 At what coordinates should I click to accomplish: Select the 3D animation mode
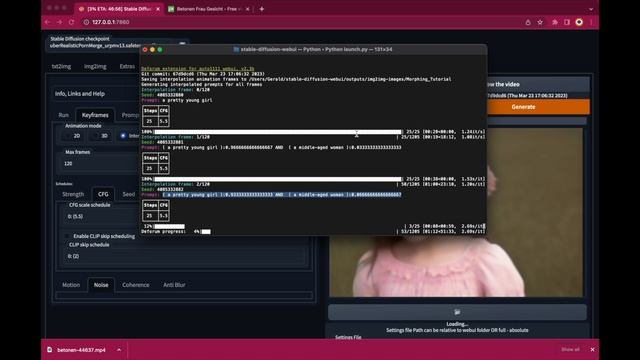point(100,136)
